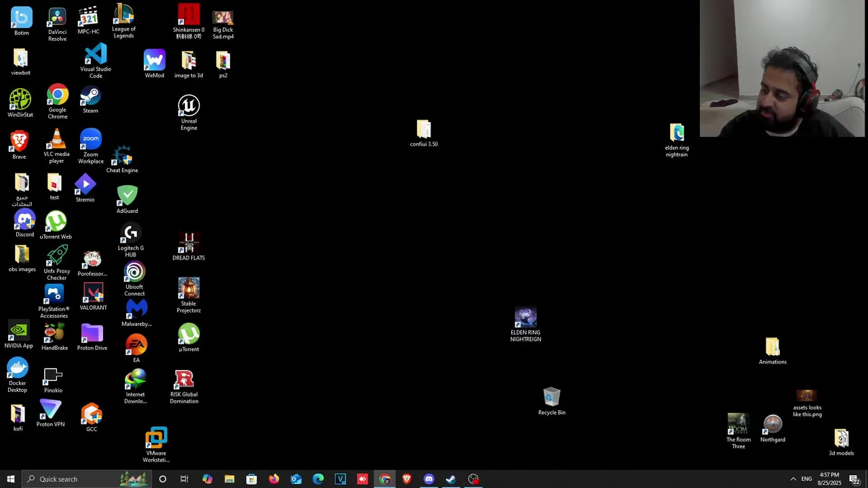Open the DREAD FLATS game shortcut
The height and width of the screenshot is (488, 868).
pos(189,247)
